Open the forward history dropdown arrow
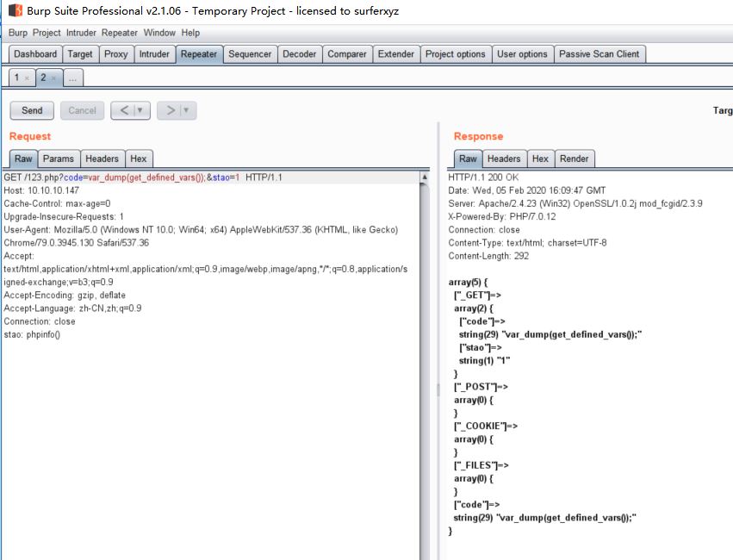 186,110
